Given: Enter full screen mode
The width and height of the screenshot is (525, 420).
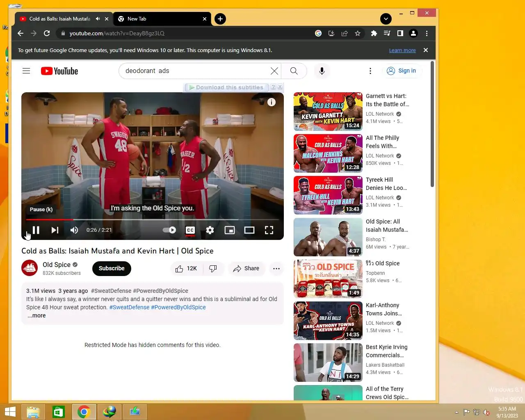Looking at the screenshot, I should pos(269,230).
